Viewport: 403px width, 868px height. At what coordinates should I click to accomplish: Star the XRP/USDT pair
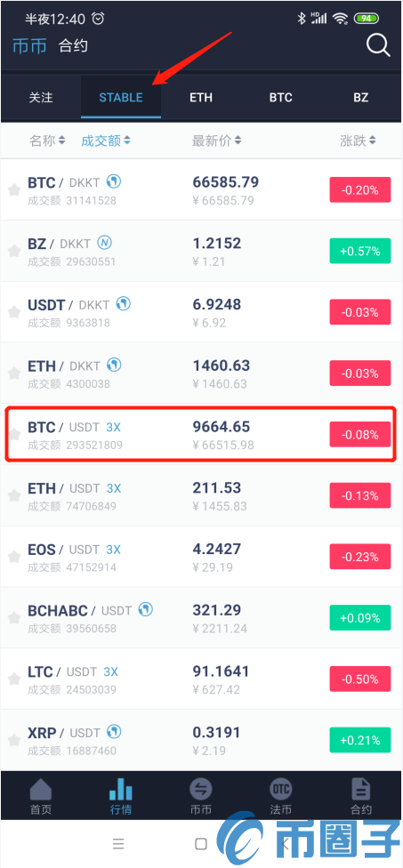[x=14, y=741]
